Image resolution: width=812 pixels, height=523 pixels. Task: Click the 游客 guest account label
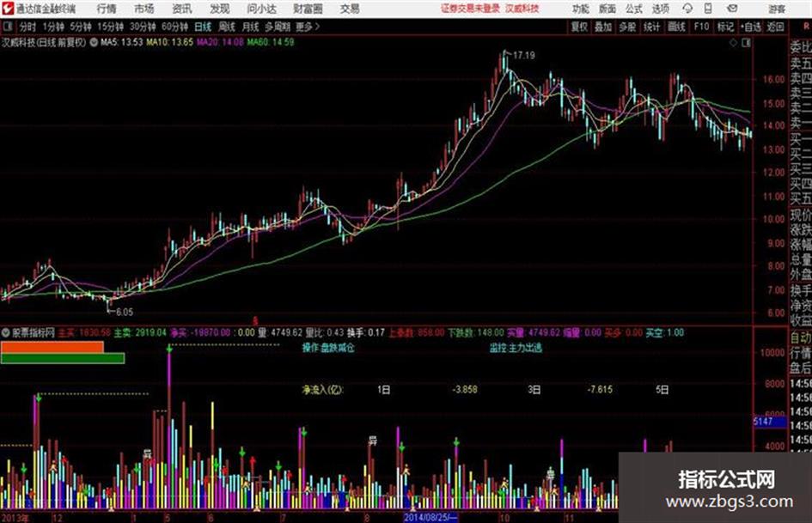tap(776, 9)
